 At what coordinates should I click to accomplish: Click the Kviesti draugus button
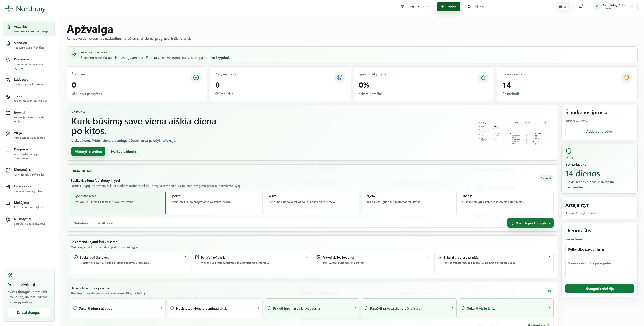pos(29,312)
